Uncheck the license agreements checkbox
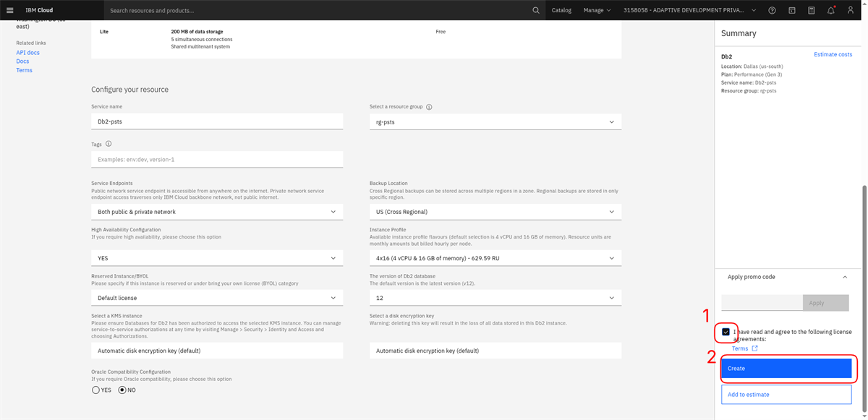868x420 pixels. coord(726,332)
